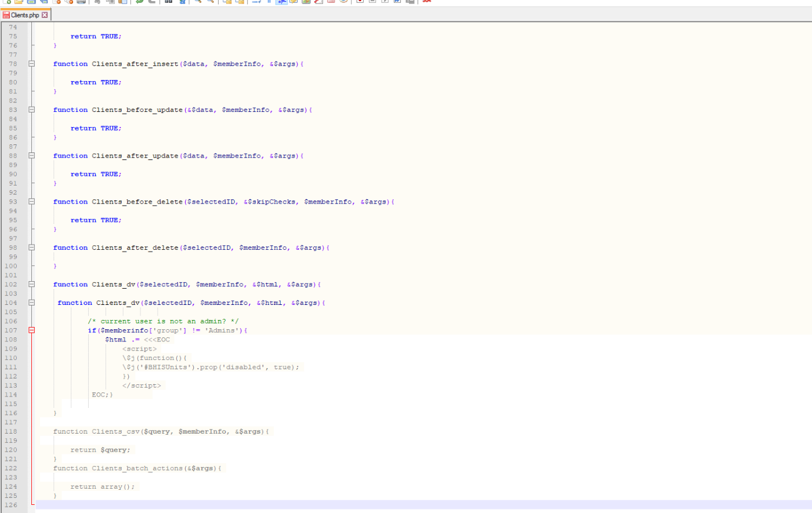The width and height of the screenshot is (812, 513).
Task: Select line 126 via its line number
Action: click(11, 505)
